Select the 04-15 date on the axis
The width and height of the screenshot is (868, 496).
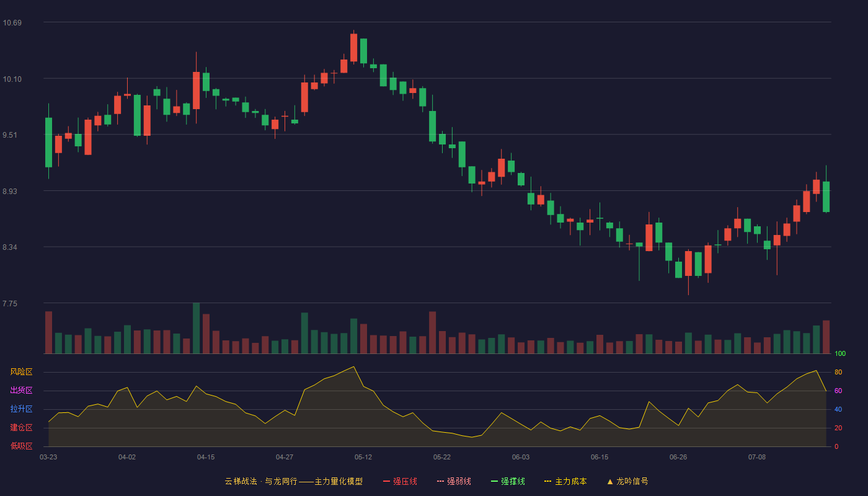coord(206,457)
